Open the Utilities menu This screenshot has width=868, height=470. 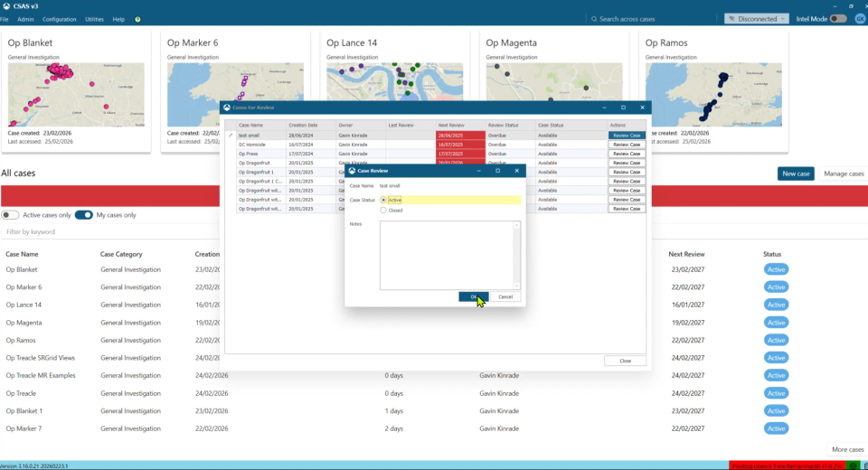[x=94, y=19]
